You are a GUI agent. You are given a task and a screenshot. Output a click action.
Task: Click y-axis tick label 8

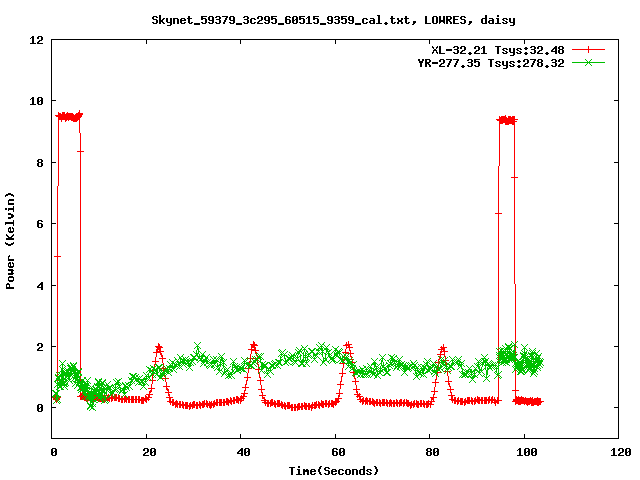(40, 163)
